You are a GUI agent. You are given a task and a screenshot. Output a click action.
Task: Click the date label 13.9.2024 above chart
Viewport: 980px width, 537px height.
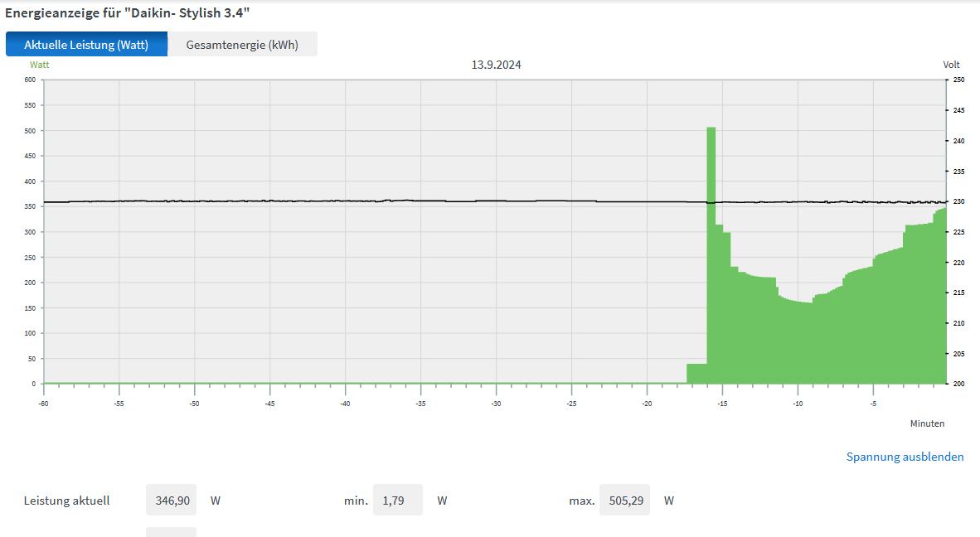(x=497, y=65)
